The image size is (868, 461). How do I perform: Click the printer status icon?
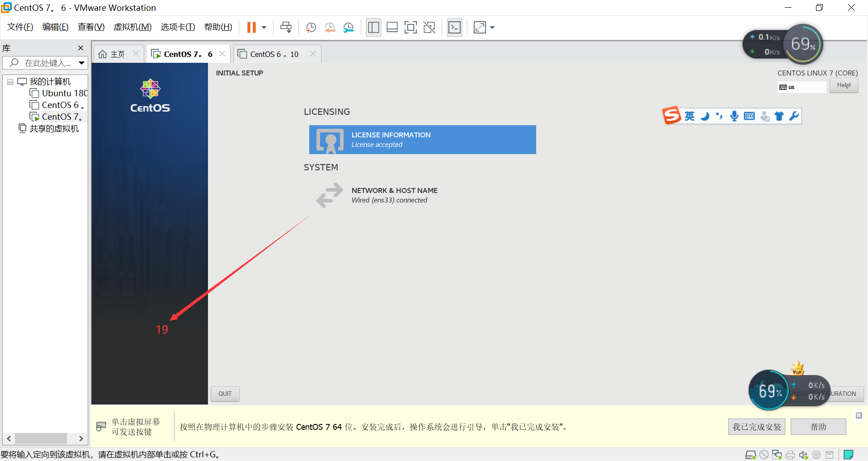[x=790, y=455]
